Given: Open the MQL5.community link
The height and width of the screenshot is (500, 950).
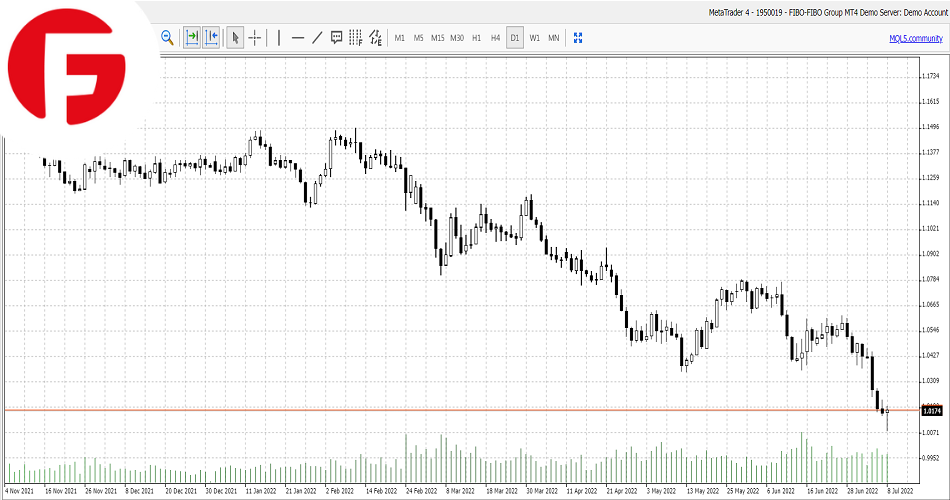Looking at the screenshot, I should [x=915, y=38].
